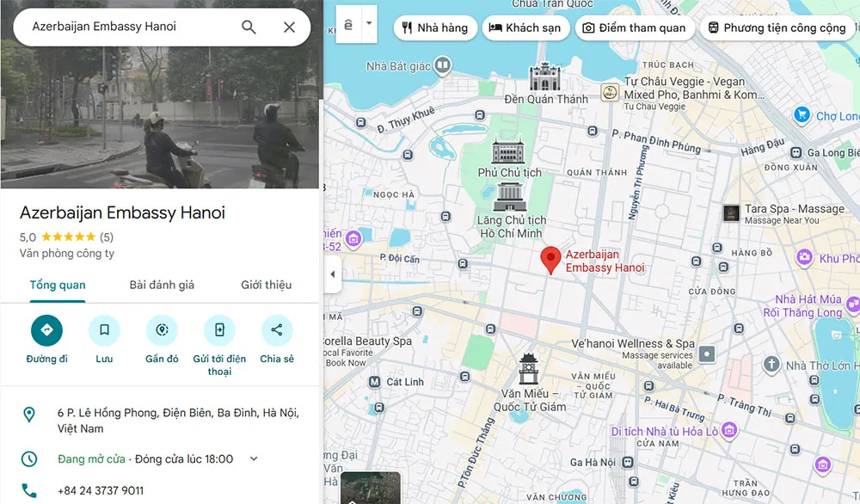Select the Phủ Chủ tịch landmark icon
Image resolution: width=860 pixels, height=504 pixels.
click(508, 151)
